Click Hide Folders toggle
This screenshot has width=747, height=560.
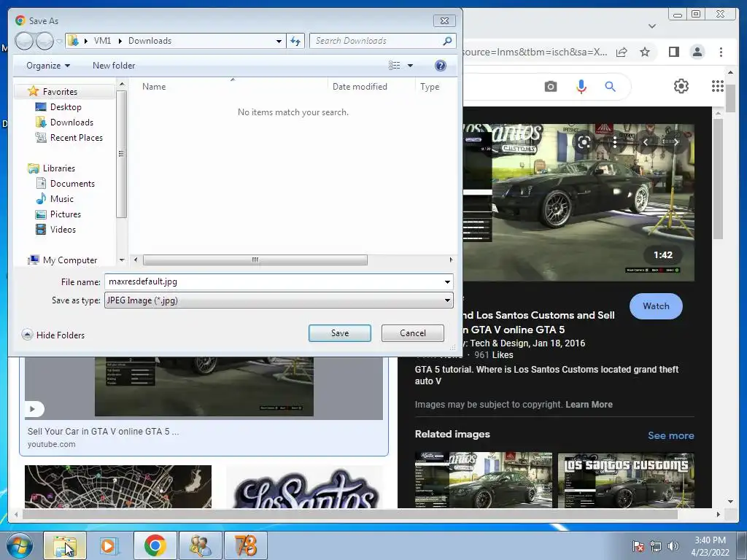pyautogui.click(x=53, y=335)
